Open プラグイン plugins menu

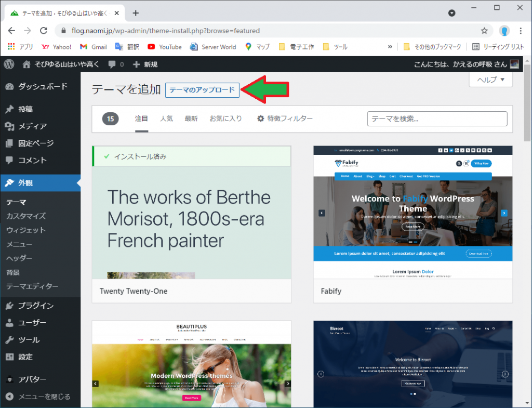pos(41,306)
